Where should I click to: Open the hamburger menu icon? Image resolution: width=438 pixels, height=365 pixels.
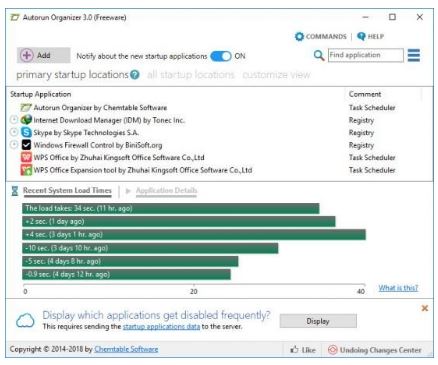[x=414, y=55]
